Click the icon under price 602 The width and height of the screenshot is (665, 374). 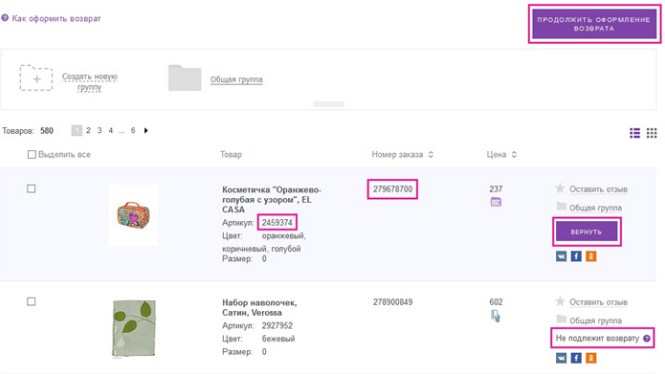coord(495,316)
